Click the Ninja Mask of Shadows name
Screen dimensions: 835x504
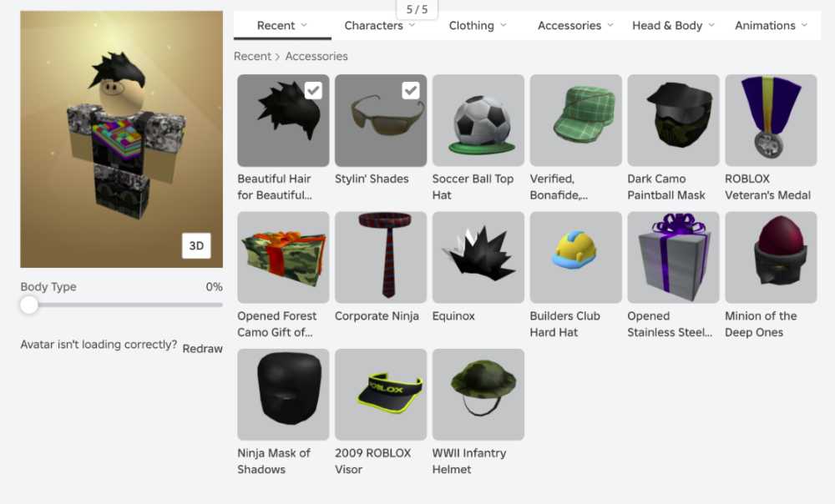tap(274, 461)
